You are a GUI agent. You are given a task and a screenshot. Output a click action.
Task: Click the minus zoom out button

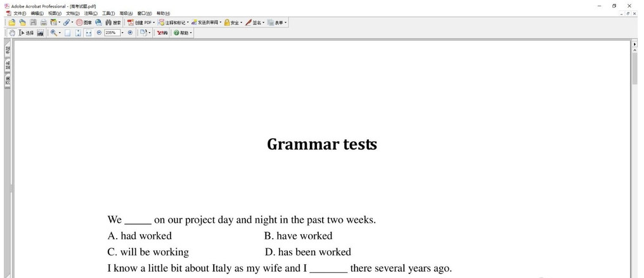pyautogui.click(x=99, y=33)
